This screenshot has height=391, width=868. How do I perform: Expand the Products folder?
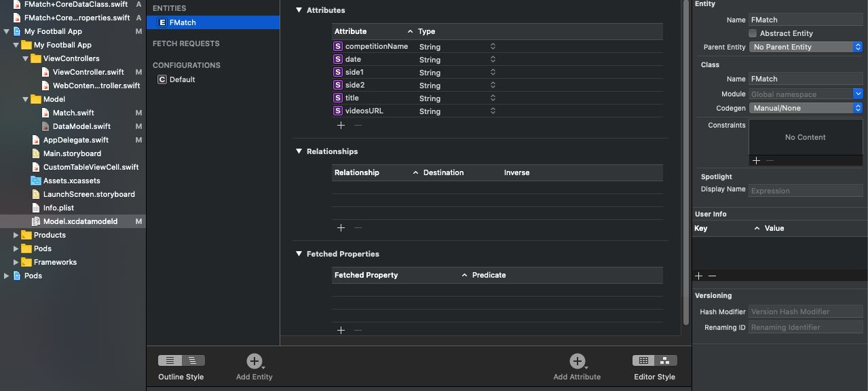(16, 235)
